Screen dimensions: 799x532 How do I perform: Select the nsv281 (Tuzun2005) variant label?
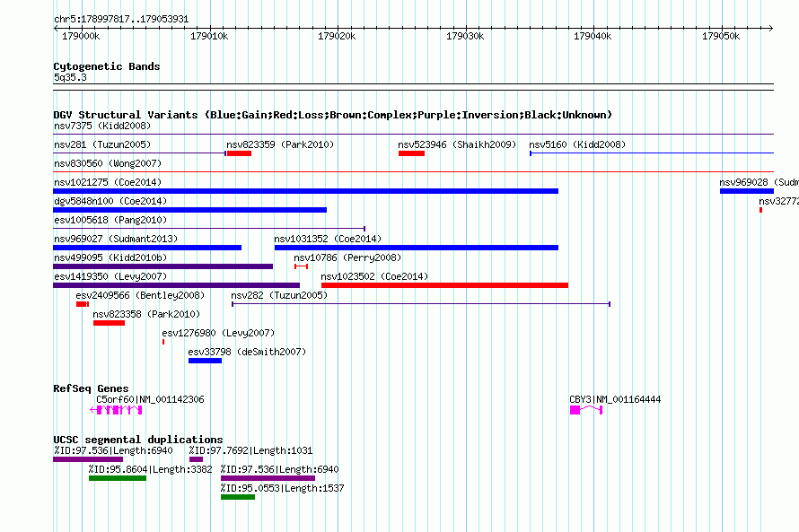click(102, 144)
